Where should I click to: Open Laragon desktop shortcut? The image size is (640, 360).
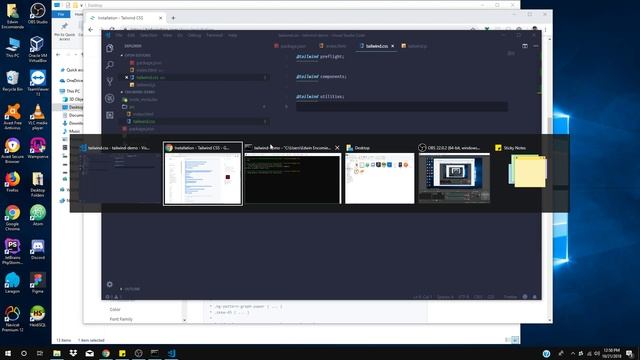pyautogui.click(x=13, y=283)
